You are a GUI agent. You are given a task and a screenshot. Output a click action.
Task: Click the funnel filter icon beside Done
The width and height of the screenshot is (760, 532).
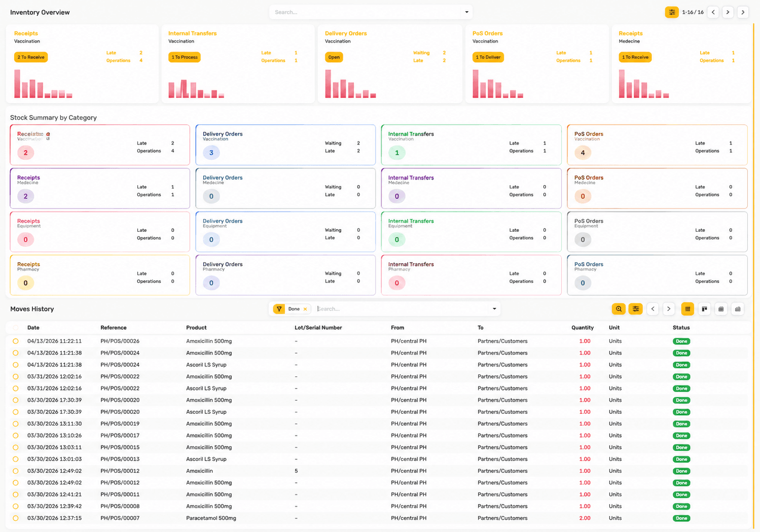pyautogui.click(x=279, y=309)
